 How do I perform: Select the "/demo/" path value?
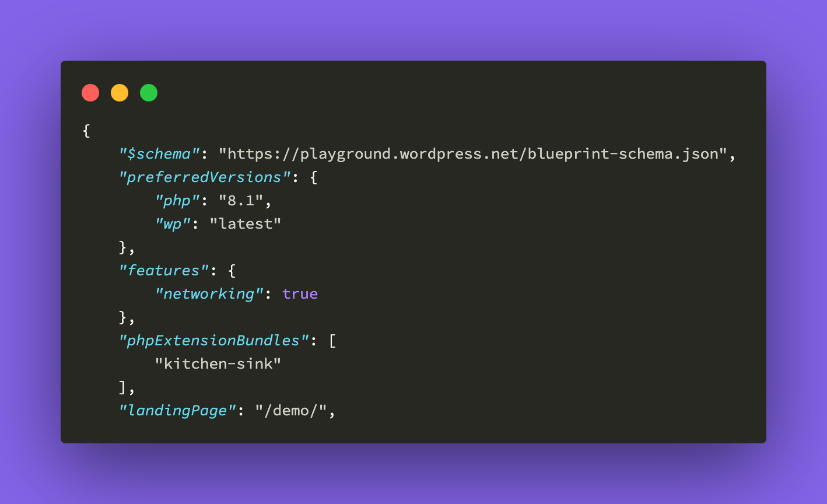click(291, 411)
